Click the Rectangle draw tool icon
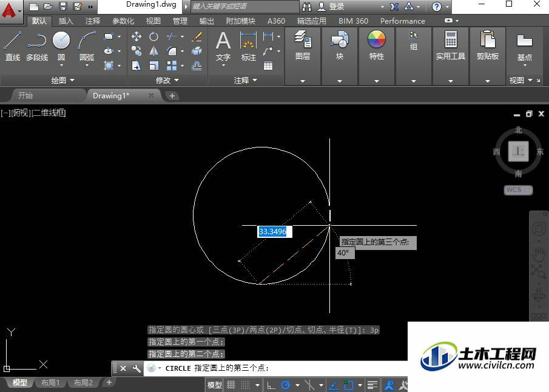The width and height of the screenshot is (549, 392). coord(109,36)
